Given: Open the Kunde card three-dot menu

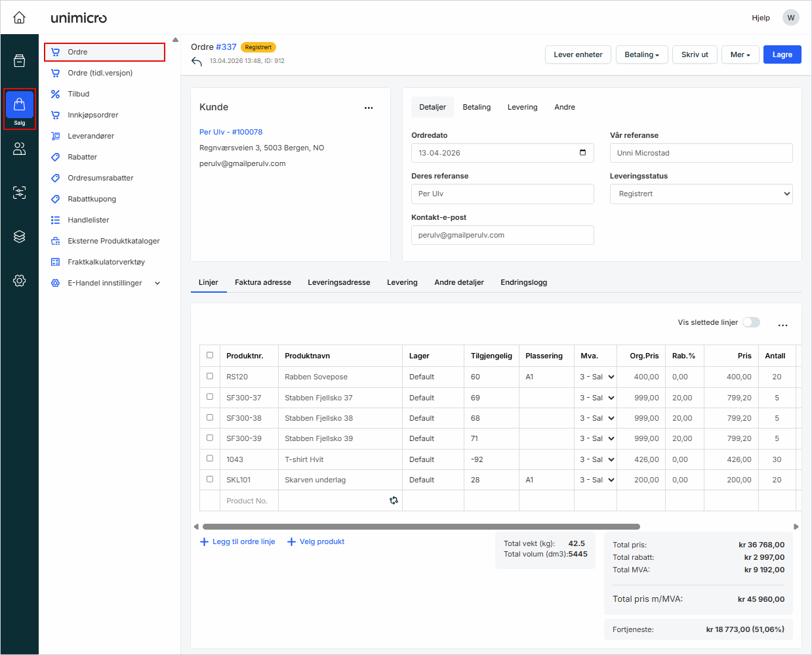Looking at the screenshot, I should tap(369, 108).
